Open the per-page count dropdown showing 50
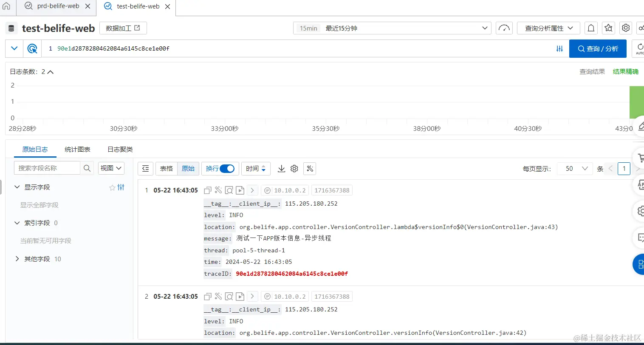 coord(575,168)
